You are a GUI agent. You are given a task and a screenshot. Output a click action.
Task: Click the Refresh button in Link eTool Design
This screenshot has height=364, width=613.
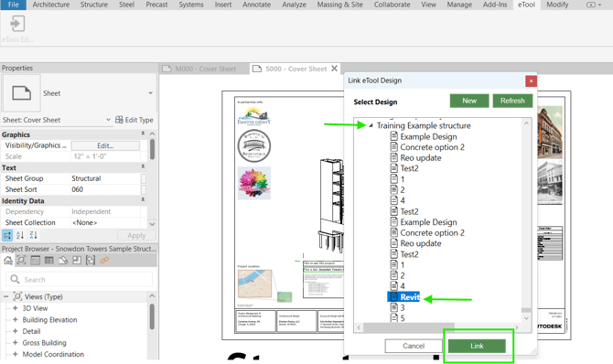coord(512,101)
